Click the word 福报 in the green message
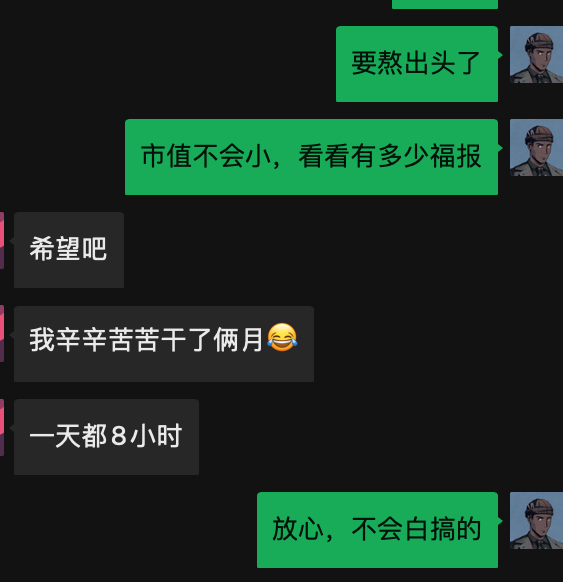The image size is (563, 582). (x=456, y=156)
